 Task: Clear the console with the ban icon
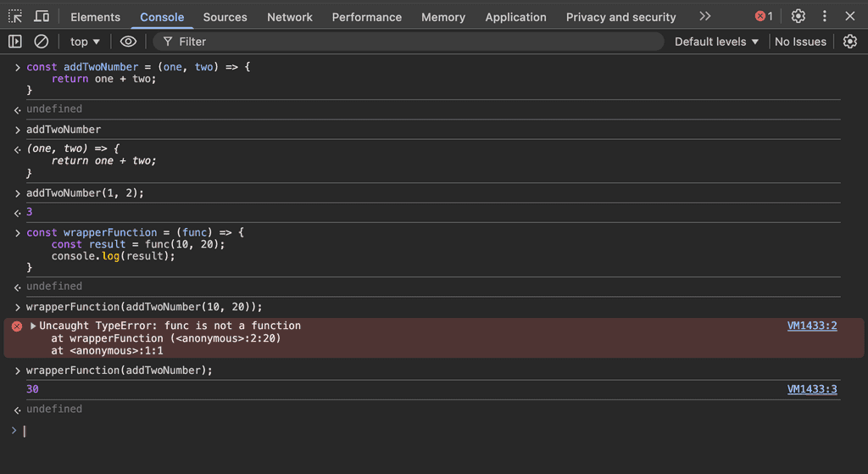click(x=42, y=42)
